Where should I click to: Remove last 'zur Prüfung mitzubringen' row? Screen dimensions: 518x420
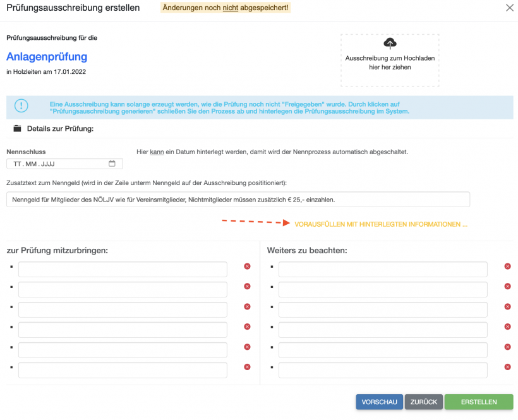(x=247, y=367)
